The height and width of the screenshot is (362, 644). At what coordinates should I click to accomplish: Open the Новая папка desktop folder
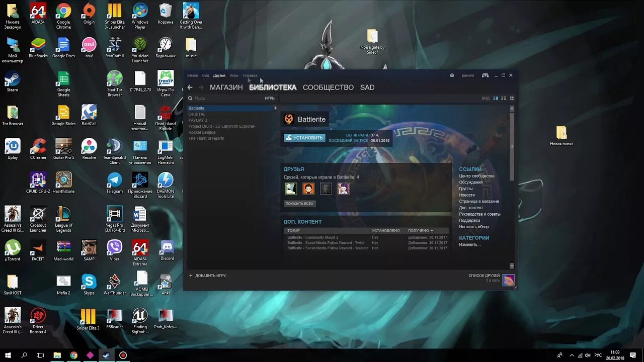pyautogui.click(x=561, y=136)
